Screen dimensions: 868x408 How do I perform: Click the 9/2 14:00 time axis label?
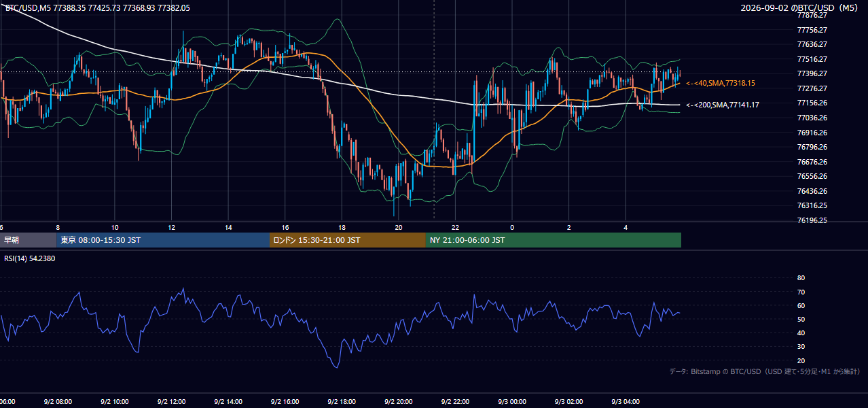pyautogui.click(x=228, y=402)
